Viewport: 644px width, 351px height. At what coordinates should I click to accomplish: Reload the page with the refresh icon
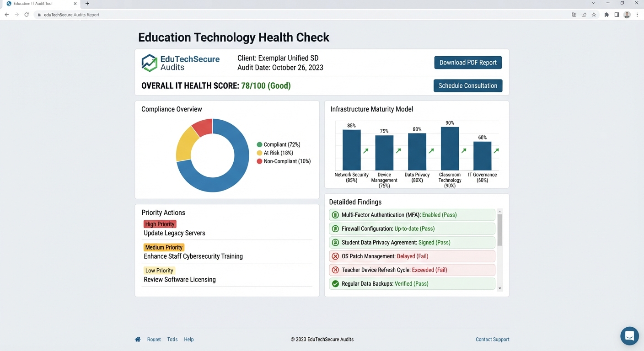tap(27, 15)
